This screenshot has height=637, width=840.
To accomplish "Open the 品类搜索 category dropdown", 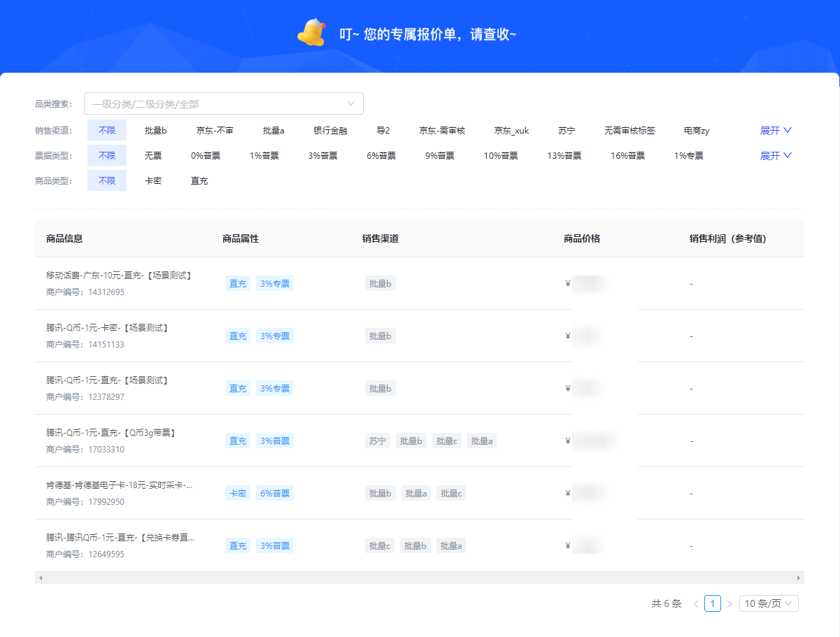I will point(223,103).
